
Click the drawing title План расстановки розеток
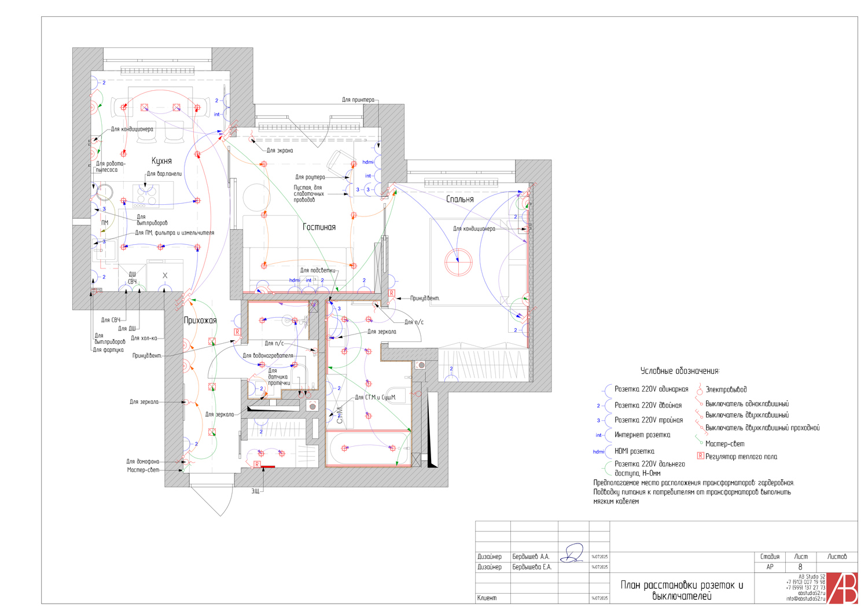(x=681, y=590)
